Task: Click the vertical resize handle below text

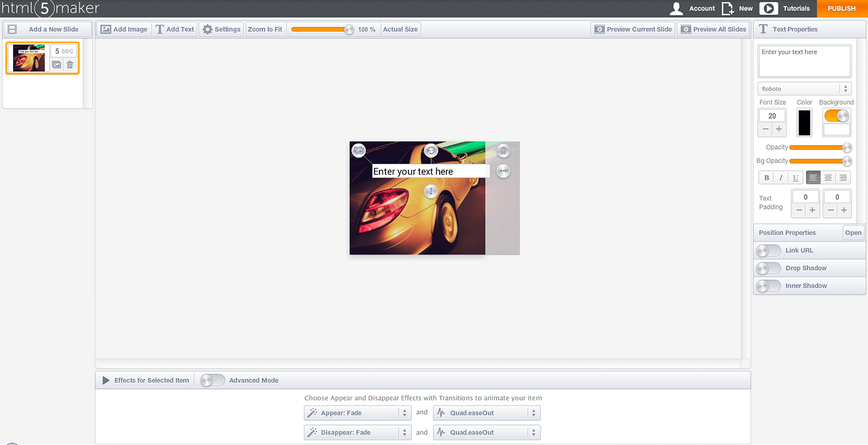Action: [431, 191]
